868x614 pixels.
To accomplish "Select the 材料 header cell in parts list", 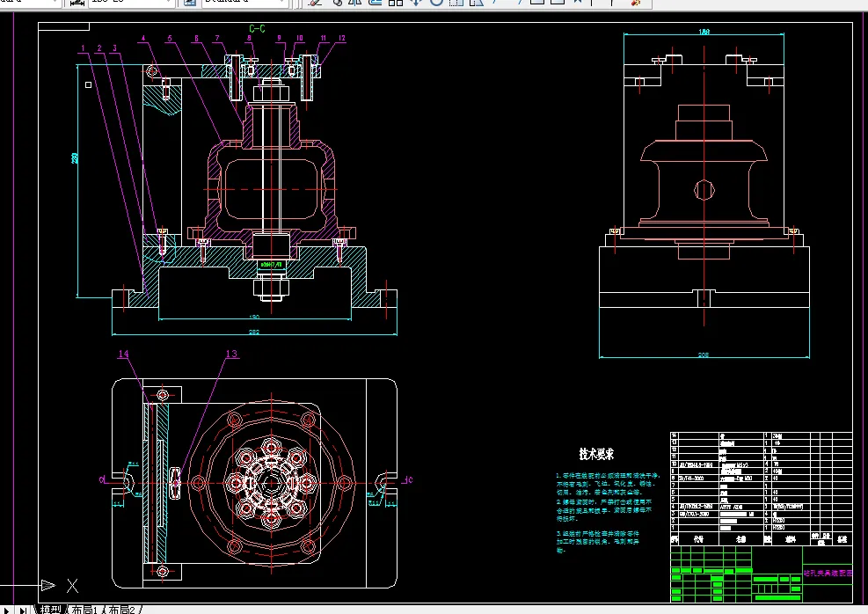I will [791, 539].
